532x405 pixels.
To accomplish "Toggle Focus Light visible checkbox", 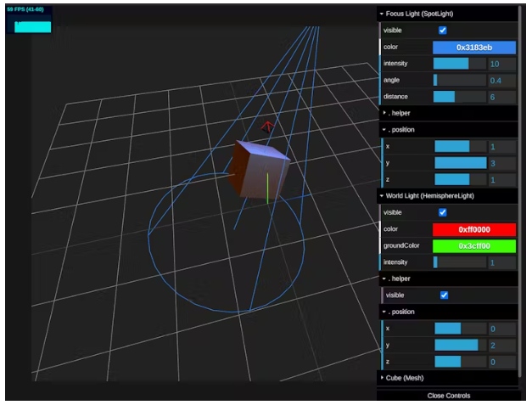I will click(442, 31).
